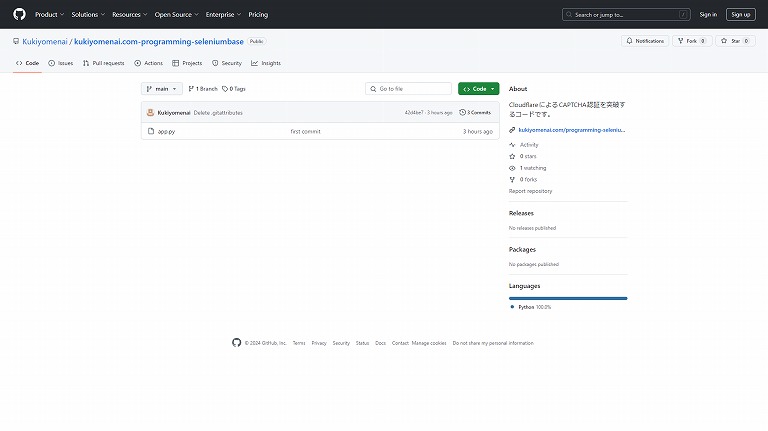Click the link icon beside the website URL
The image size is (768, 431).
(x=512, y=130)
